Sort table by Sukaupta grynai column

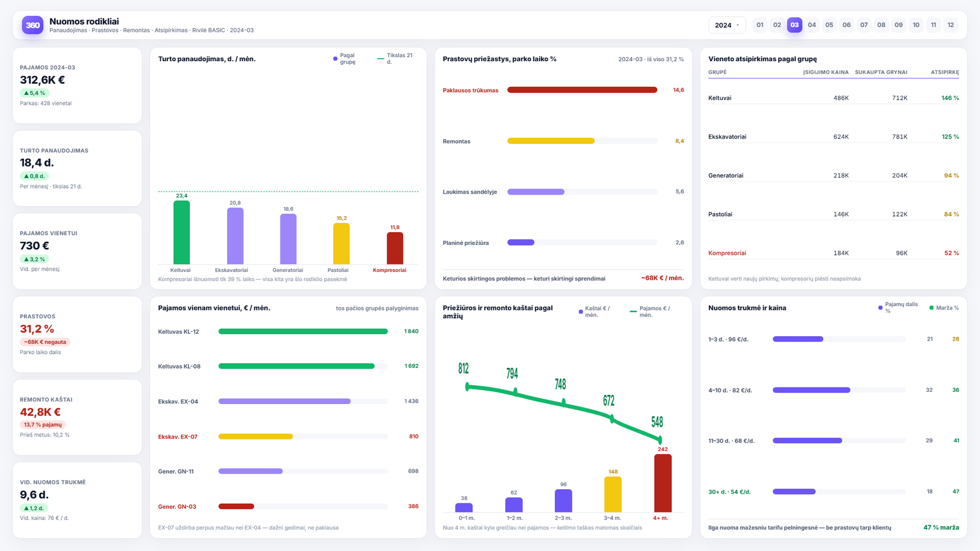[881, 72]
